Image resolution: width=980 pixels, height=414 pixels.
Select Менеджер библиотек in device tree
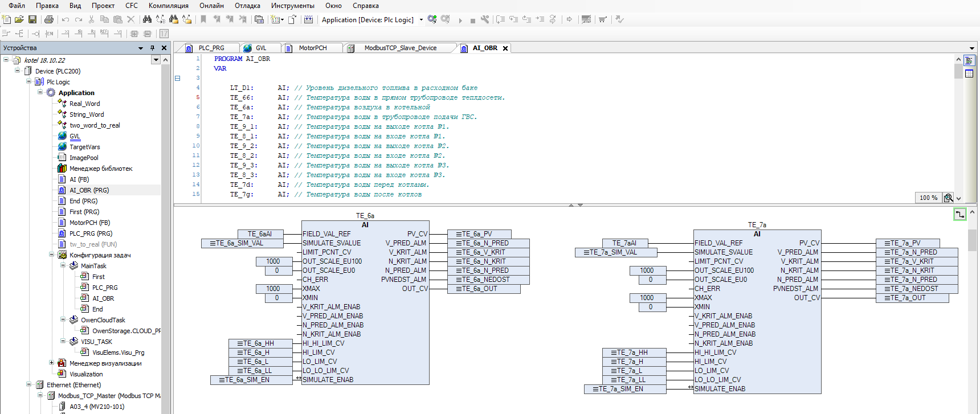click(x=101, y=169)
